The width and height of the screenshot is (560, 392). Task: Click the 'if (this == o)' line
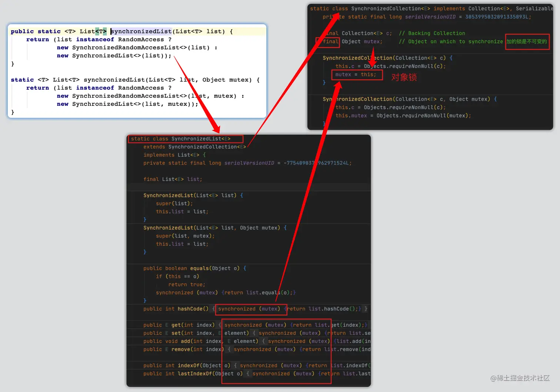(x=177, y=277)
